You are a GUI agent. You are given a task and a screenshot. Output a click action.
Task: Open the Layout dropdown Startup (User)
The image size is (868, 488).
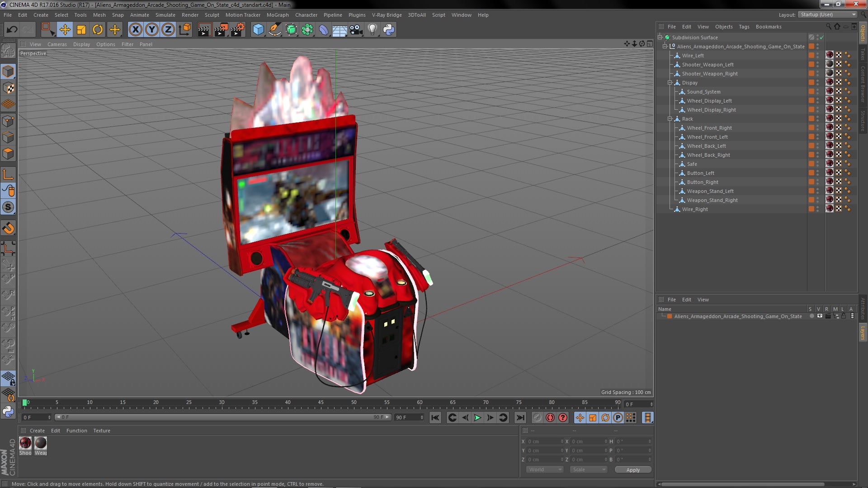pyautogui.click(x=827, y=14)
